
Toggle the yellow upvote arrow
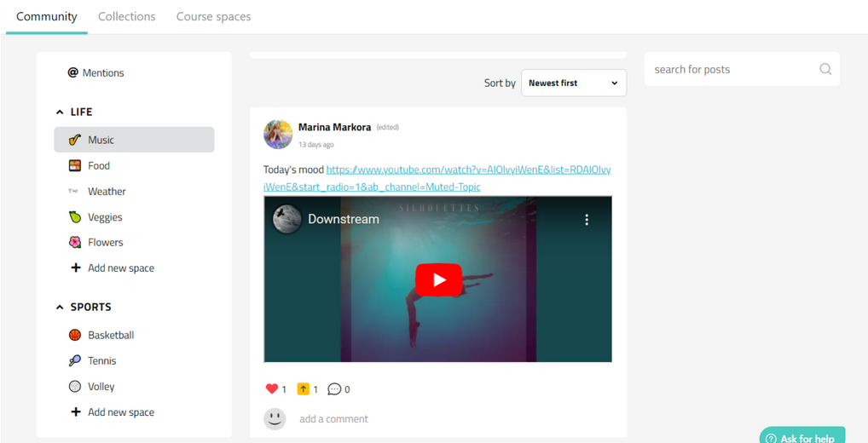[303, 388]
